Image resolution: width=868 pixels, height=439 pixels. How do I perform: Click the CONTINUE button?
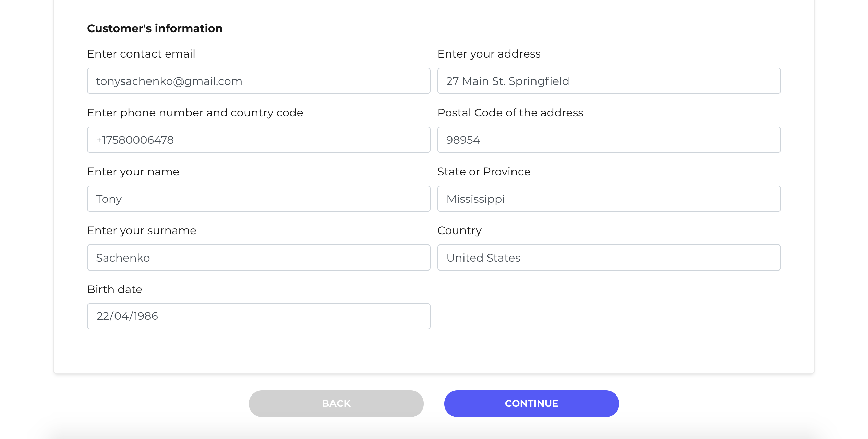coord(531,403)
